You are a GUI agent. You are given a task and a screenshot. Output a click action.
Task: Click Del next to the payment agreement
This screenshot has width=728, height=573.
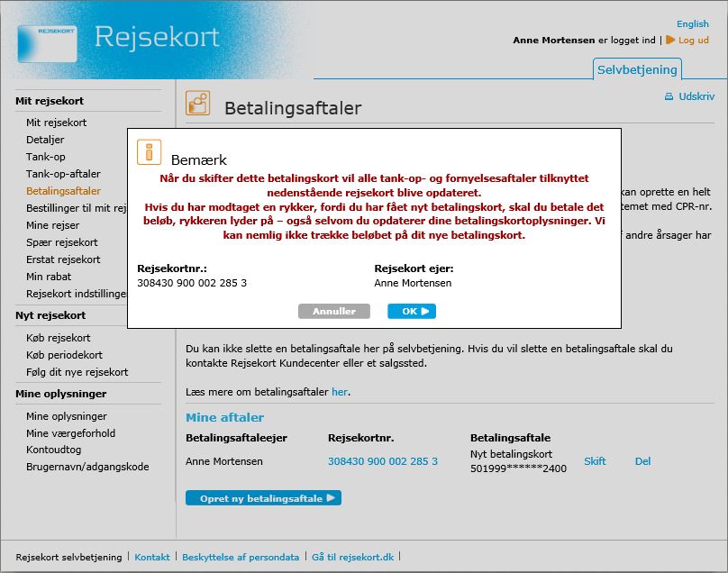coord(642,460)
